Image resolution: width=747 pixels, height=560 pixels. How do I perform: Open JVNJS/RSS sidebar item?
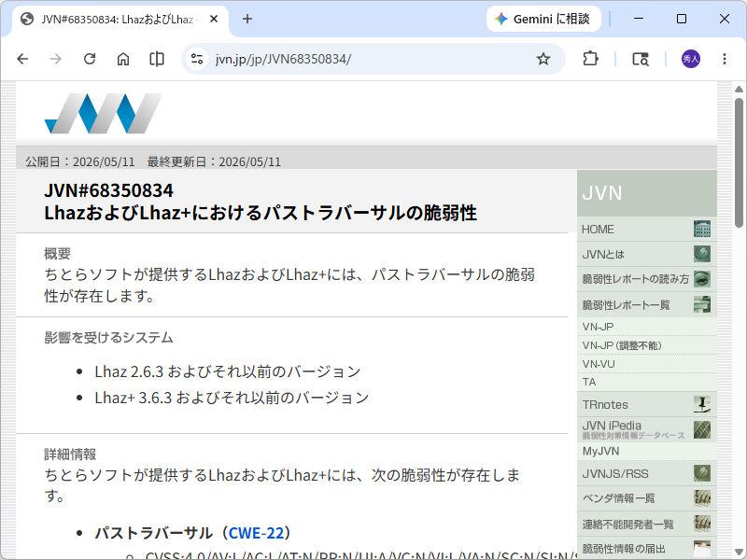[646, 474]
